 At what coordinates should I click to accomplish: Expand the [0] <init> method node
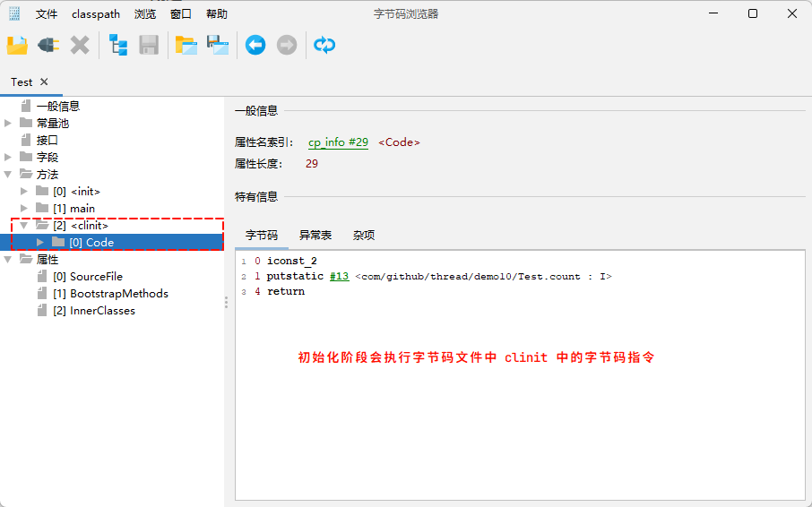[24, 191]
